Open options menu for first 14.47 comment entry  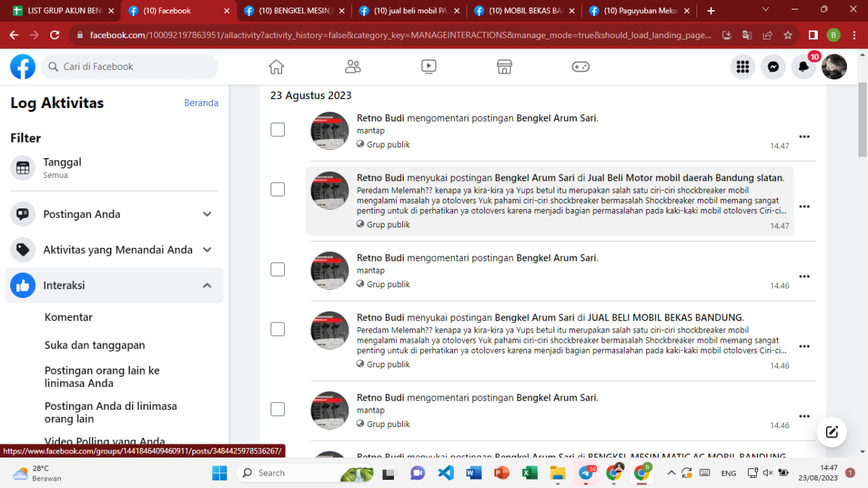tap(804, 136)
